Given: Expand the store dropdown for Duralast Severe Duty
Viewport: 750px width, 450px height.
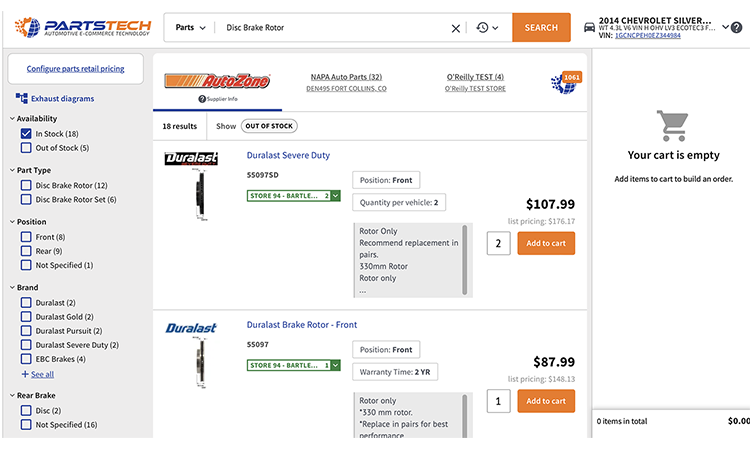Looking at the screenshot, I should tap(335, 196).
